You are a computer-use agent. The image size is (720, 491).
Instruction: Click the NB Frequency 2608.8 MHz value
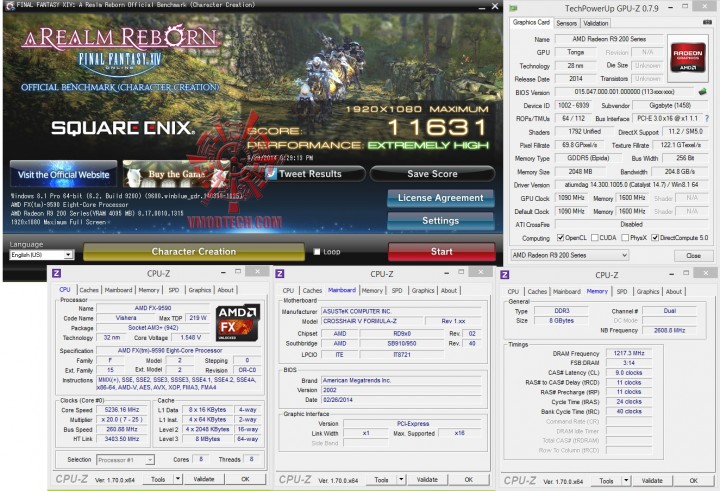[669, 330]
